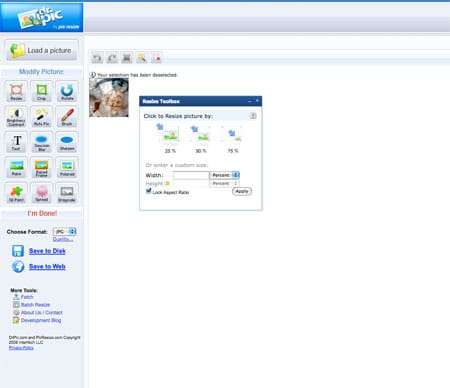Select the Polaroid effect tool
This screenshot has width=450, height=388.
point(67,167)
